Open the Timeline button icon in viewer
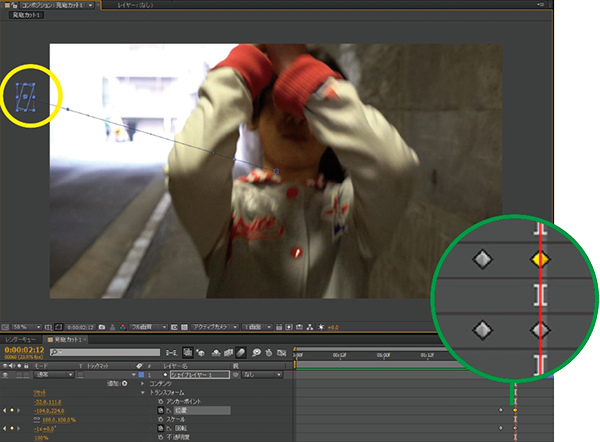The image size is (600, 442). coord(299,327)
